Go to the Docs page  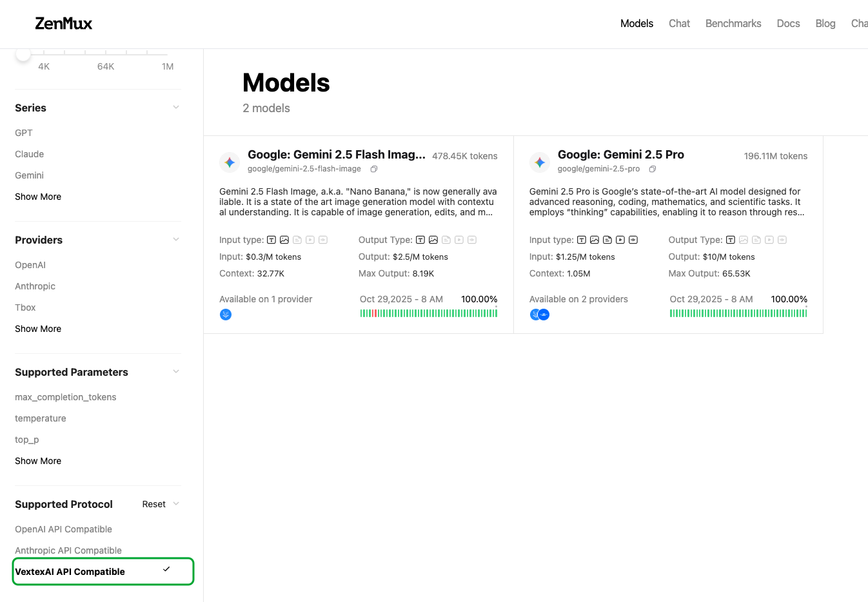[788, 24]
